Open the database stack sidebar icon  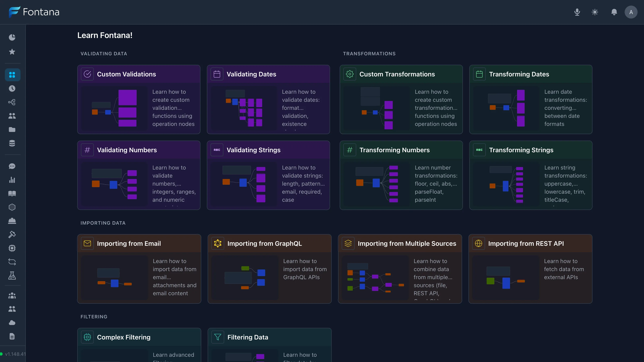[12, 143]
